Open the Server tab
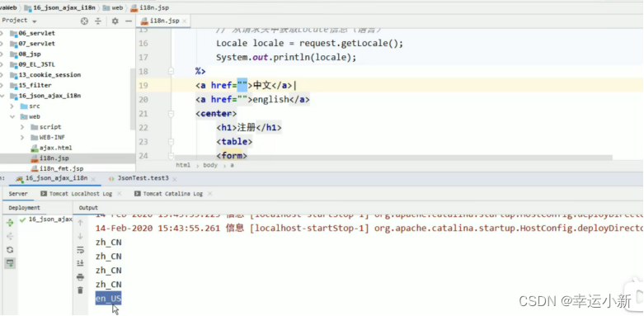The height and width of the screenshot is (316, 644). [x=18, y=194]
